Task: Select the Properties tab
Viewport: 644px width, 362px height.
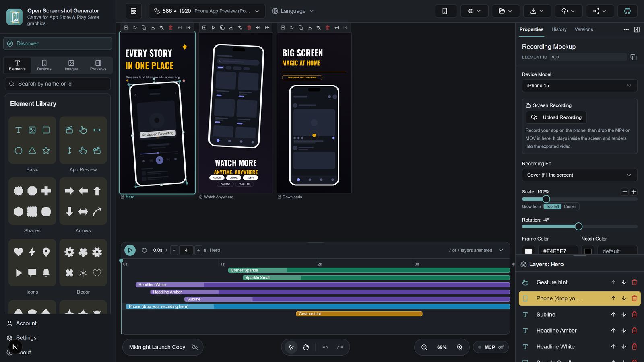Action: click(531, 29)
